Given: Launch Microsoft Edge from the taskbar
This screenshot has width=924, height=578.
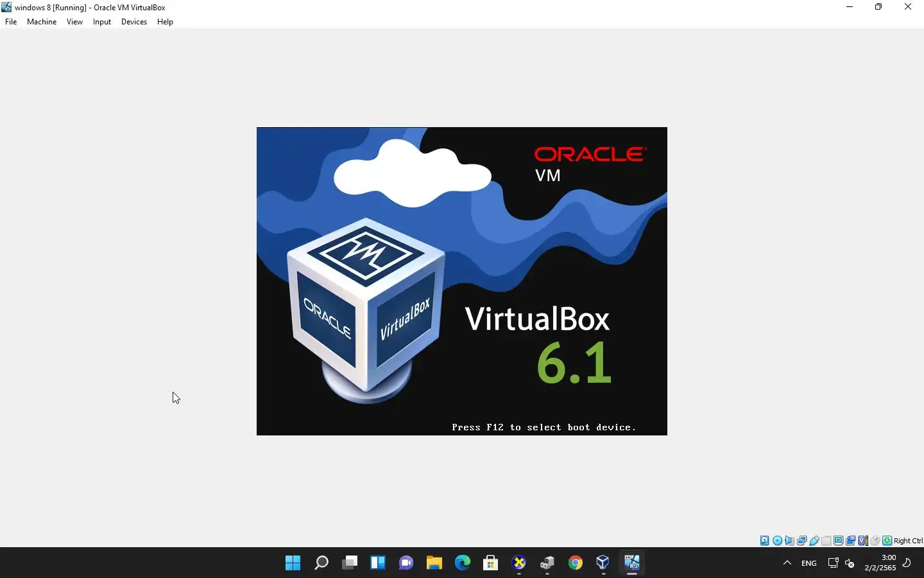Looking at the screenshot, I should coord(463,563).
